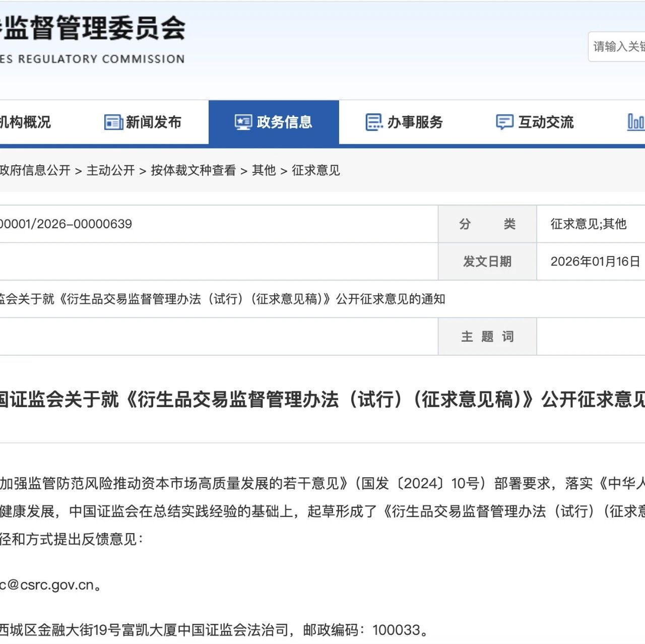Click the 互动交流 chat bubble icon

[504, 122]
